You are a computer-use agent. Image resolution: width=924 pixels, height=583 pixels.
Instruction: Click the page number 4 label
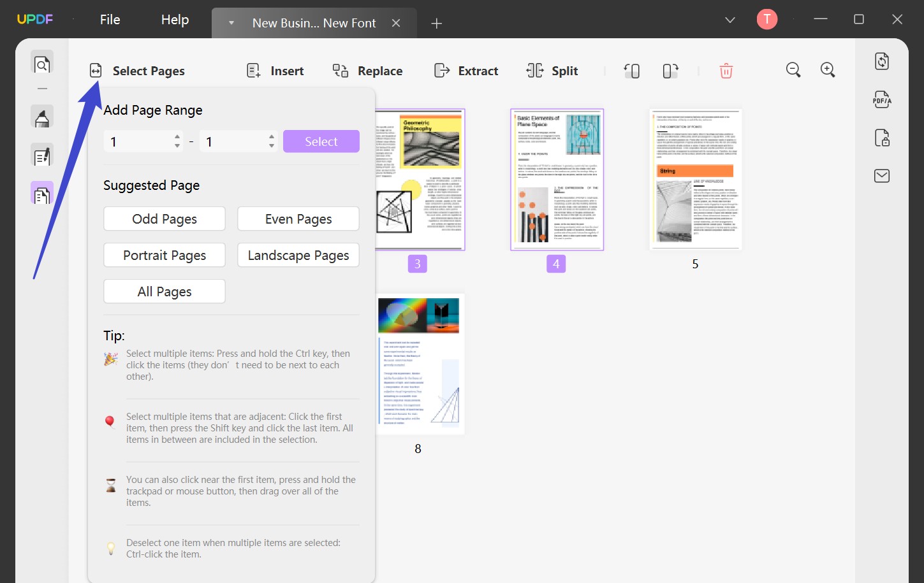click(x=556, y=264)
